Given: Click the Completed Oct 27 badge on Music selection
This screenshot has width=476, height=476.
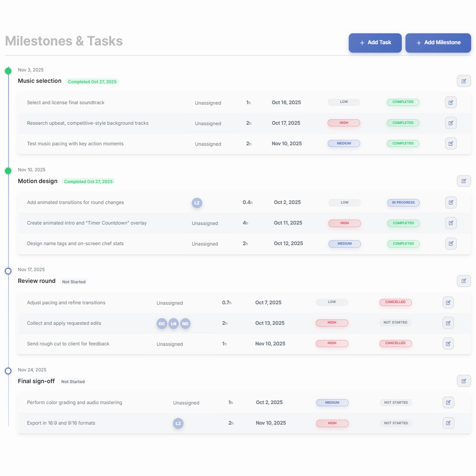Looking at the screenshot, I should click(x=92, y=82).
